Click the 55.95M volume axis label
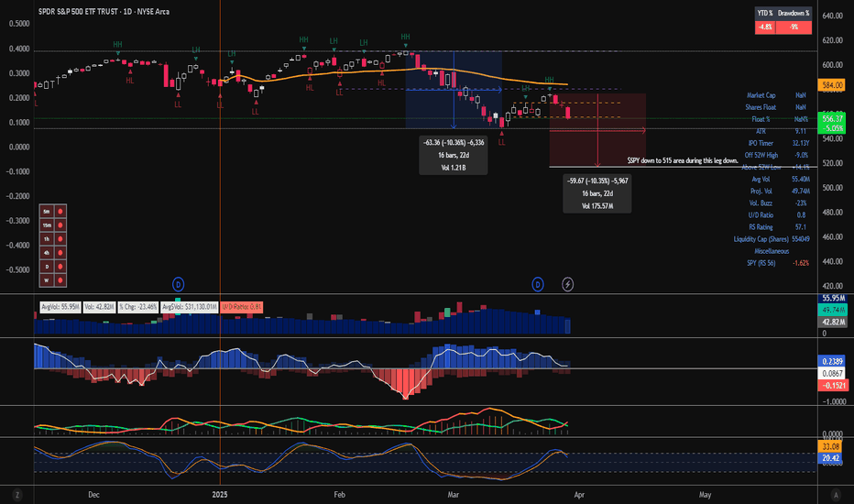 coord(833,298)
